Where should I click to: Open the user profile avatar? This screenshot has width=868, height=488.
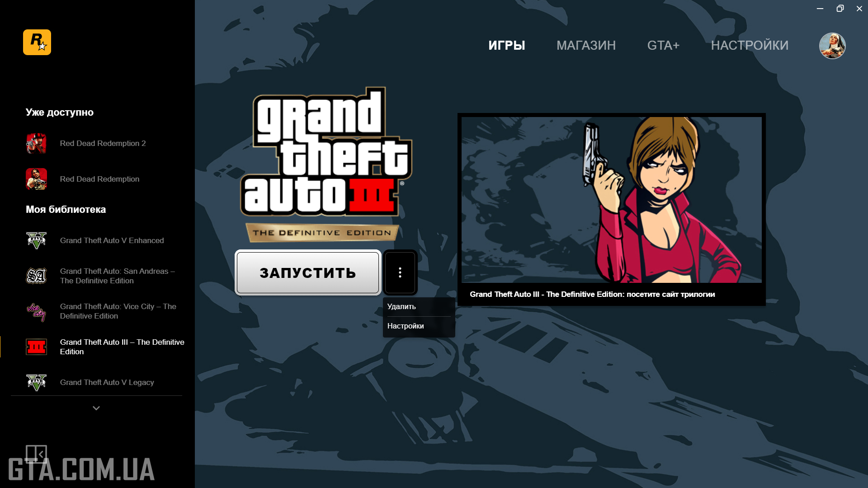pyautogui.click(x=832, y=46)
